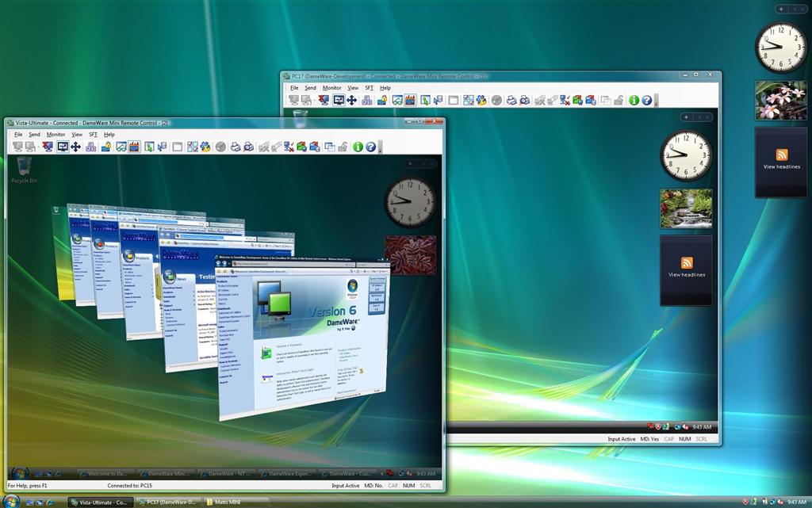Image resolution: width=812 pixels, height=508 pixels.
Task: Click the printer icon in PC17 window toolbar
Action: pyautogui.click(x=512, y=100)
